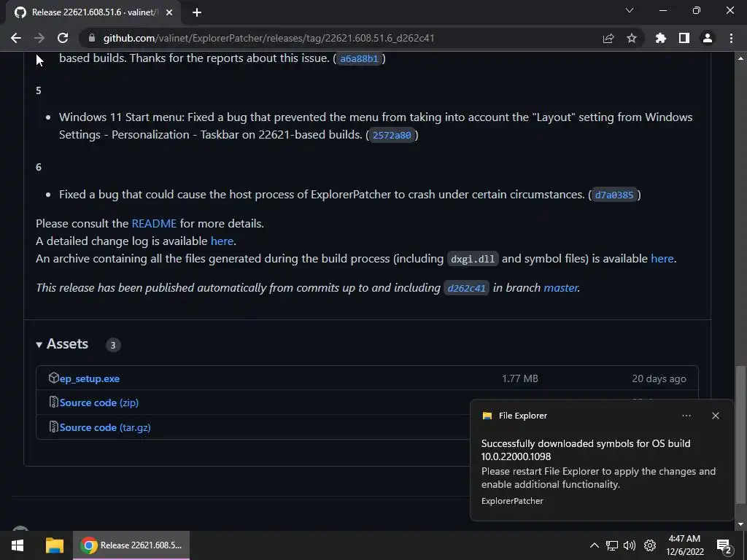The width and height of the screenshot is (747, 560).
Task: Open commit a6a88b1 link
Action: (x=359, y=58)
